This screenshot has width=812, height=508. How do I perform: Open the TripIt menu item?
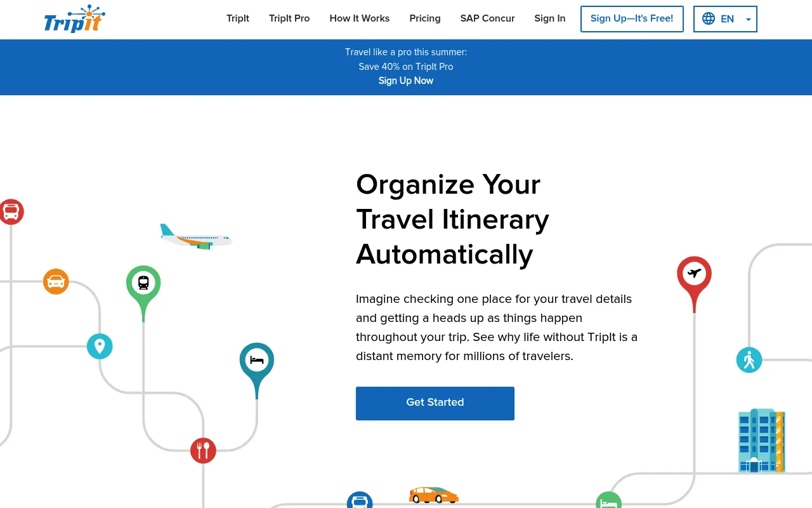(x=238, y=18)
